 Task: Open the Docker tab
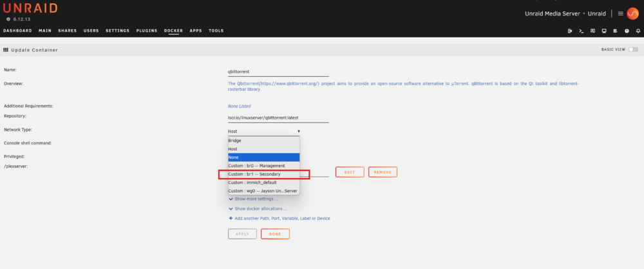coord(173,31)
